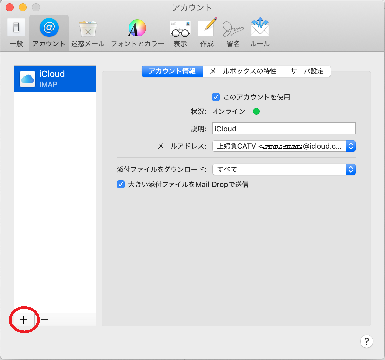
Task: Open the Composing (作成) pencil pane
Action: [207, 33]
